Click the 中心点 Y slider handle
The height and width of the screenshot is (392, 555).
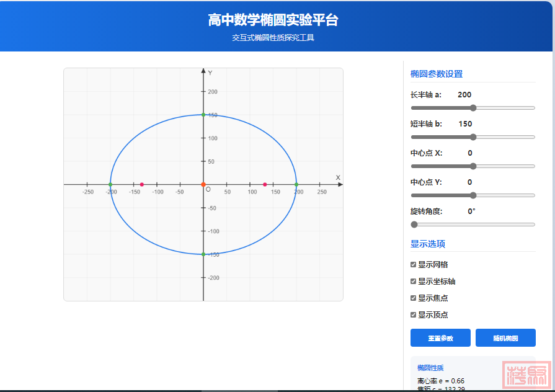click(473, 195)
